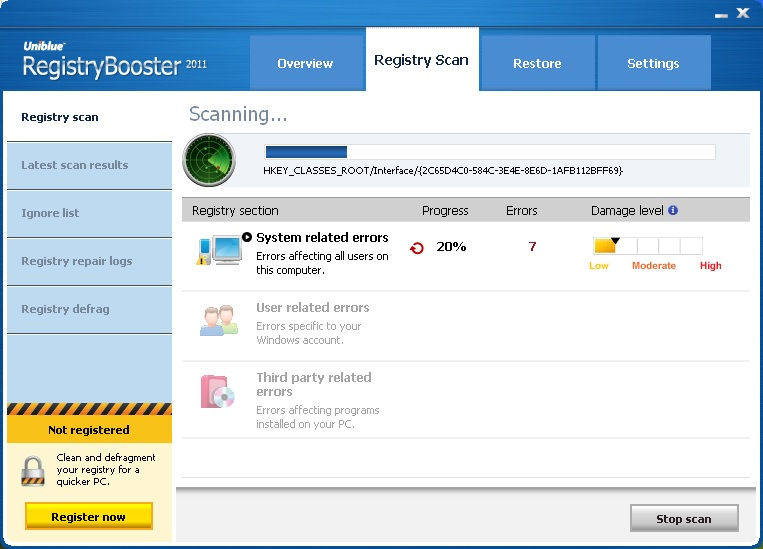Click the black arrow bullet beside System related errors
The height and width of the screenshot is (549, 763).
(247, 237)
